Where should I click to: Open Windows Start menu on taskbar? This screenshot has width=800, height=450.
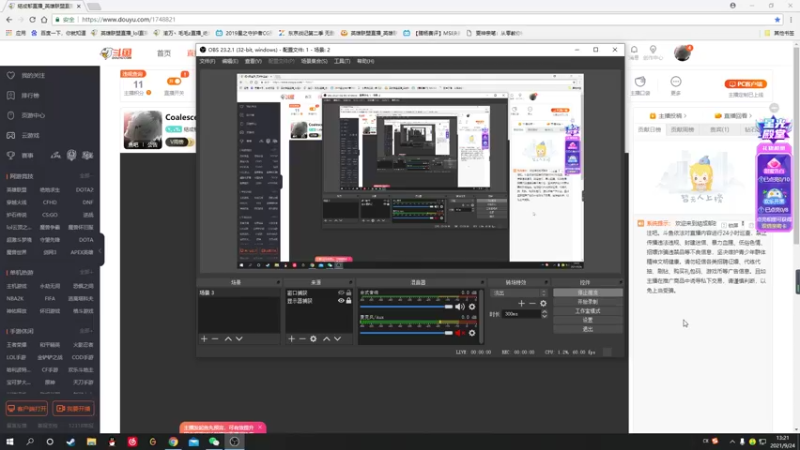coord(10,442)
